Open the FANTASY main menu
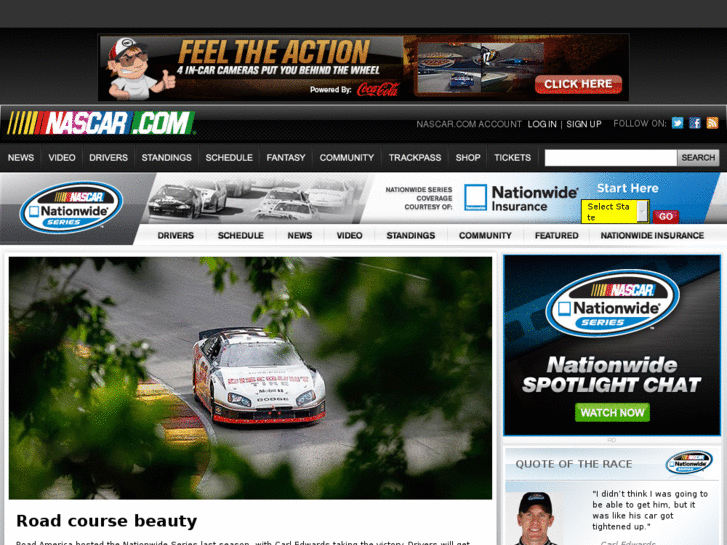Image resolution: width=727 pixels, height=545 pixels. [x=286, y=158]
